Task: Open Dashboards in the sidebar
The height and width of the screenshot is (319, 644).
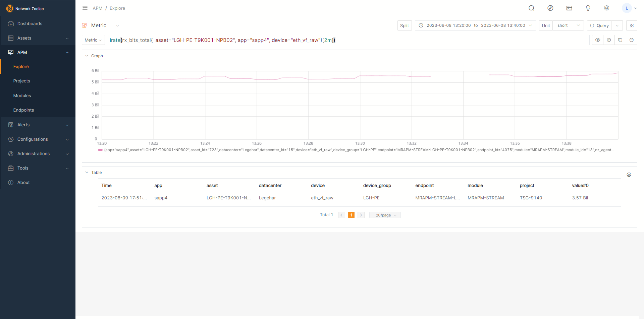Action: coord(30,23)
